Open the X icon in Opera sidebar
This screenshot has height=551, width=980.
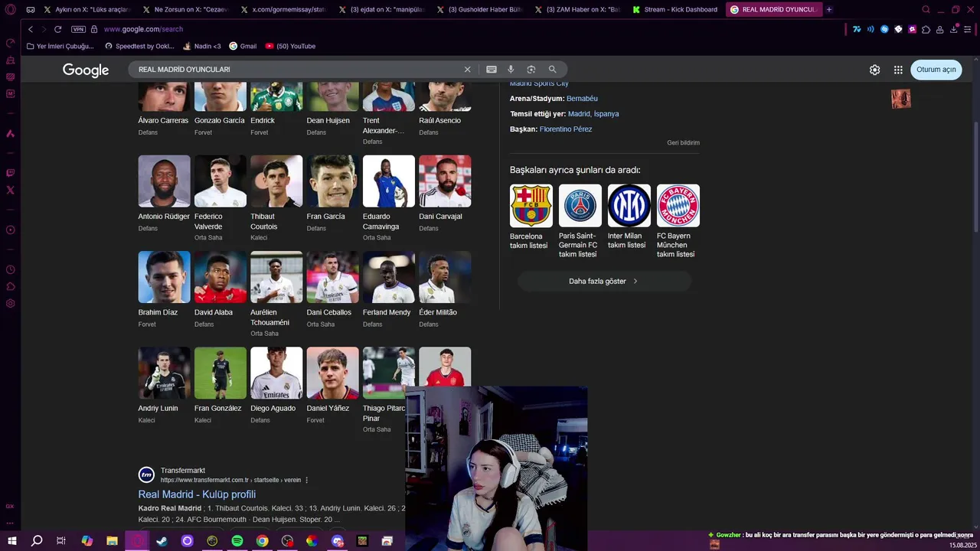pos(10,190)
